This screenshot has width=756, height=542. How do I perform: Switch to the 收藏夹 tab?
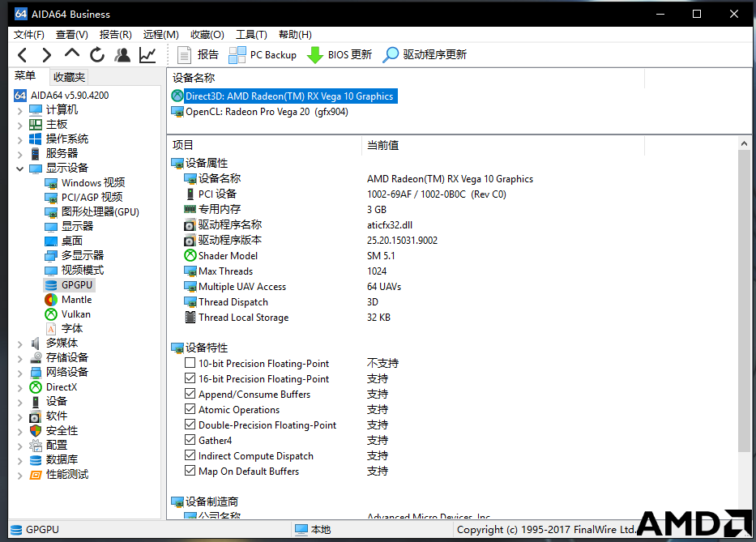coord(69,77)
